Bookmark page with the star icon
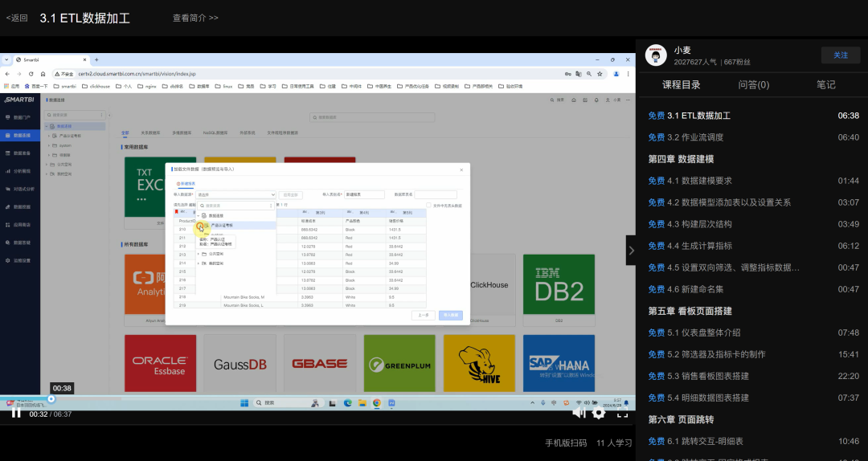Image resolution: width=868 pixels, height=461 pixels. (x=600, y=74)
